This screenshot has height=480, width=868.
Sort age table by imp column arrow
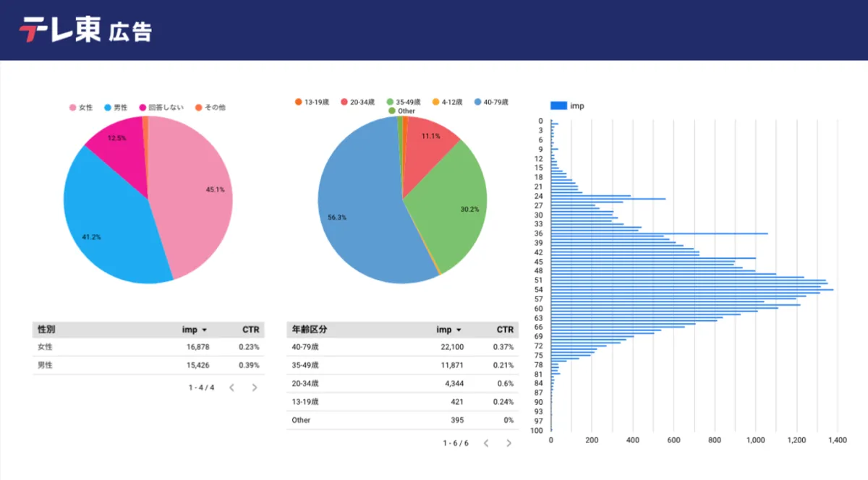pyautogui.click(x=459, y=330)
